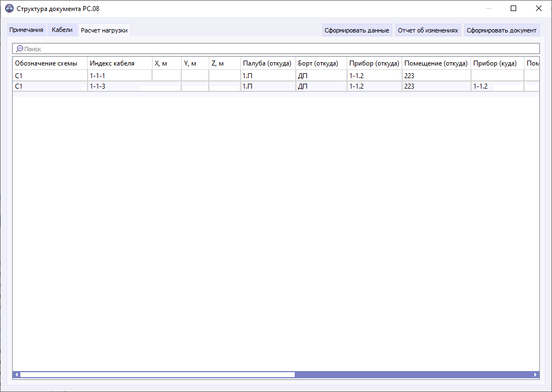Click the left arrow of the horizontal scrollbar
Viewport: 552px width, 392px height.
coord(17,374)
